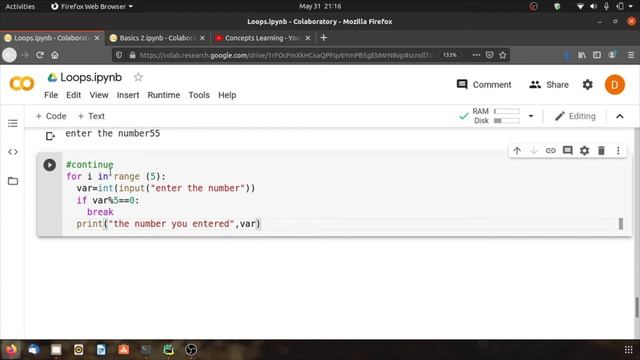Open Firefox library icon
The image size is (640, 360).
point(582,55)
